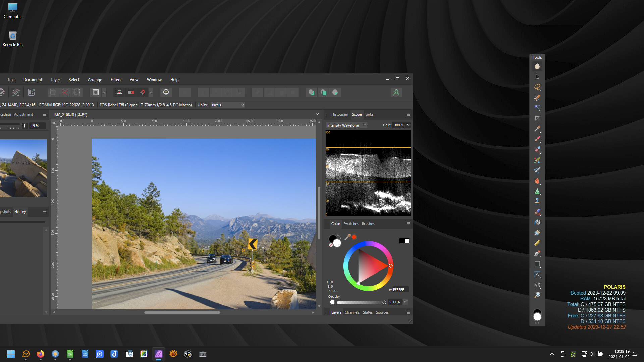The width and height of the screenshot is (644, 362).
Task: Select the Selection Brush tool
Action: pos(537,98)
